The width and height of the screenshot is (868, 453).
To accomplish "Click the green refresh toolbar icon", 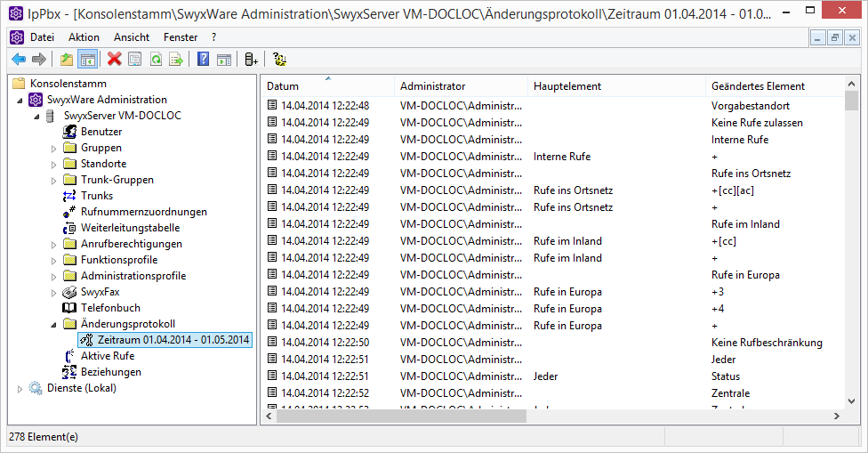I will point(156,60).
